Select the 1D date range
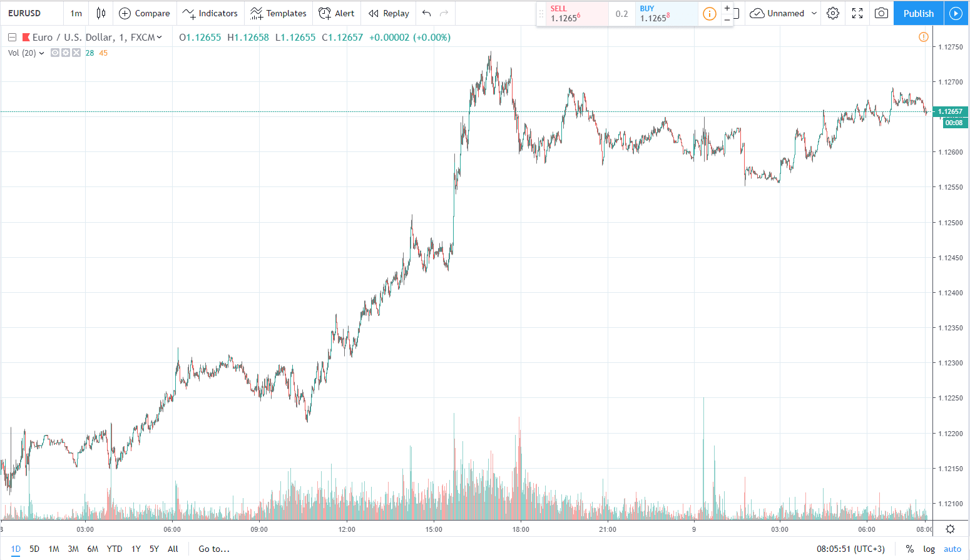Image resolution: width=970 pixels, height=560 pixels. [16, 549]
